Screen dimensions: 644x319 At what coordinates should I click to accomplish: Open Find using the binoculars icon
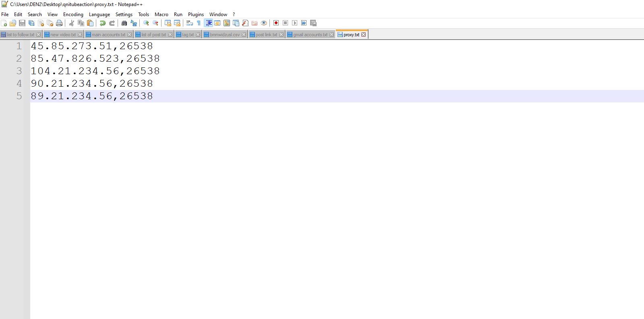pyautogui.click(x=124, y=23)
